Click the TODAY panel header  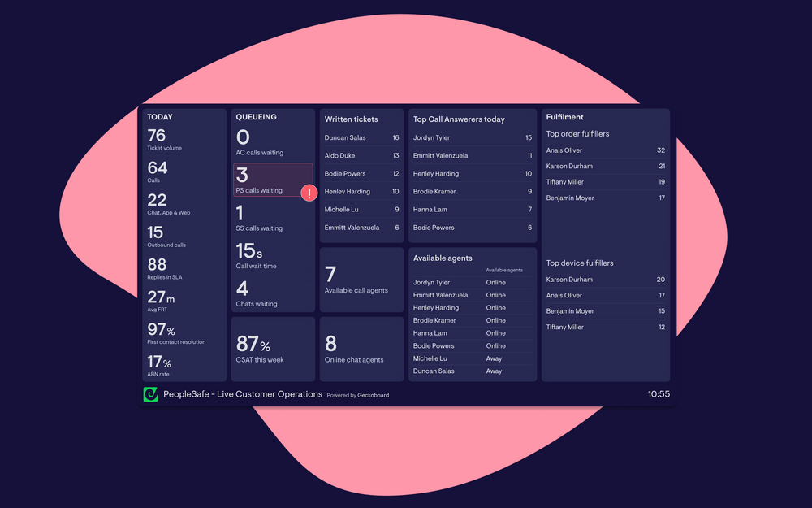point(158,116)
